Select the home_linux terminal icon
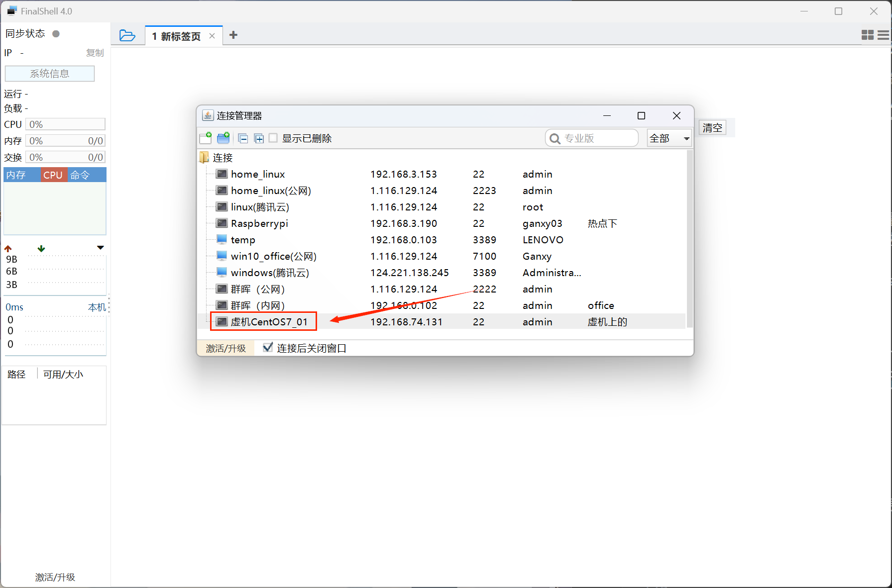 point(222,174)
